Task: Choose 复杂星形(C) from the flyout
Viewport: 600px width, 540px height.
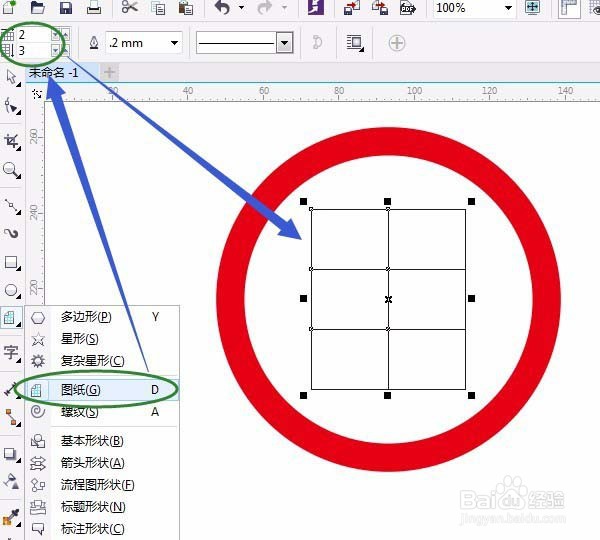Action: [102, 361]
